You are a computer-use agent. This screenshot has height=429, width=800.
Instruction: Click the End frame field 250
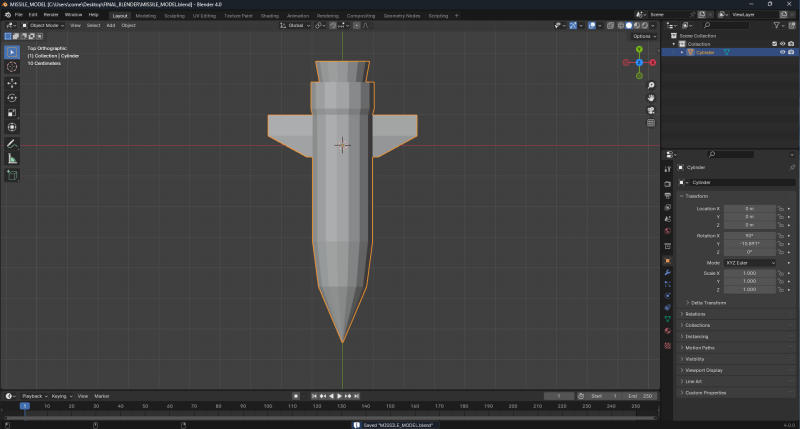coord(641,396)
